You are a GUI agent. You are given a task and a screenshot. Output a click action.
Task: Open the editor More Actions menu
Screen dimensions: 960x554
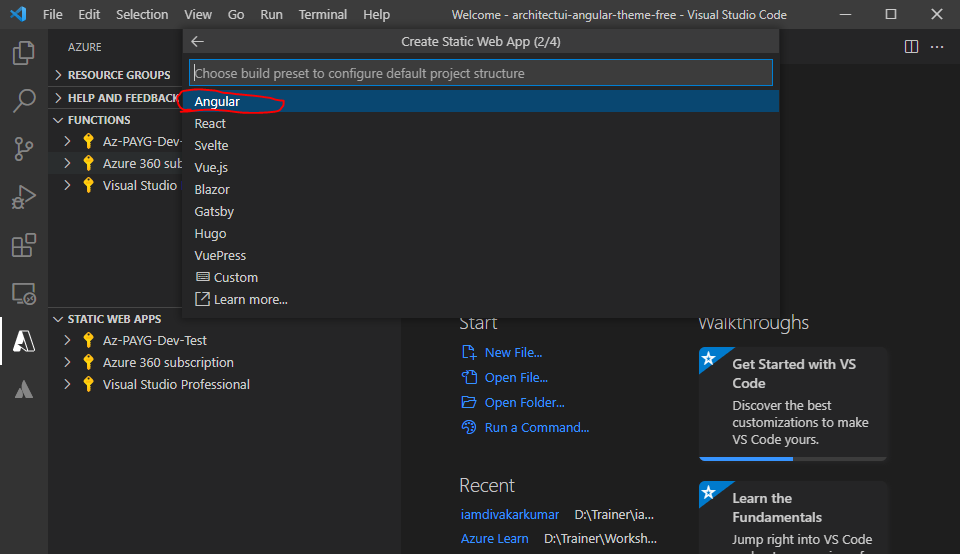(x=937, y=47)
